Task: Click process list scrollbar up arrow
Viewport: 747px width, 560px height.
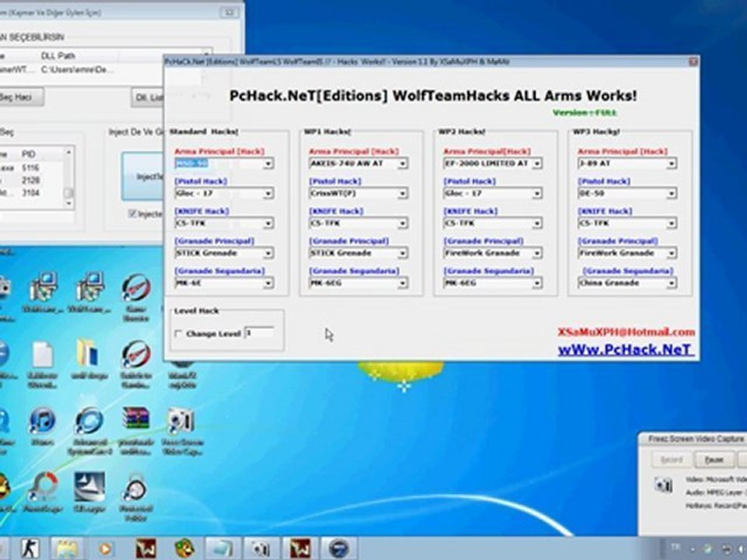Action: pyautogui.click(x=68, y=152)
